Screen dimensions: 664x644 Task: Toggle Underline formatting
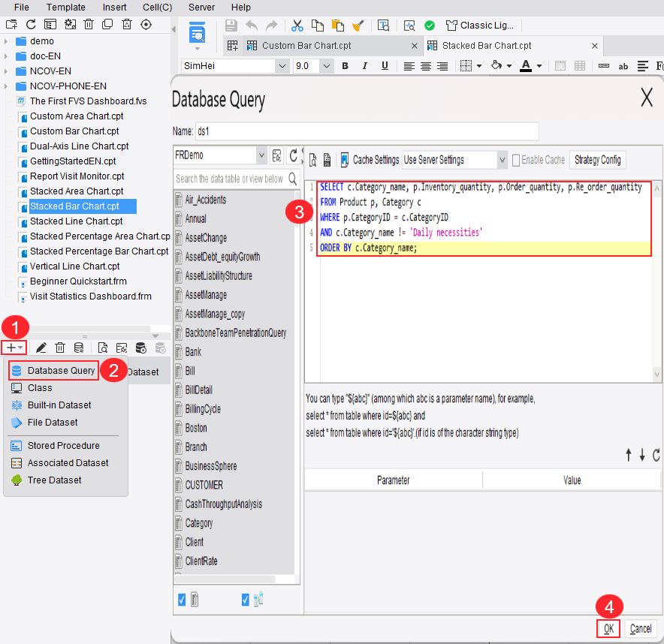(x=385, y=66)
